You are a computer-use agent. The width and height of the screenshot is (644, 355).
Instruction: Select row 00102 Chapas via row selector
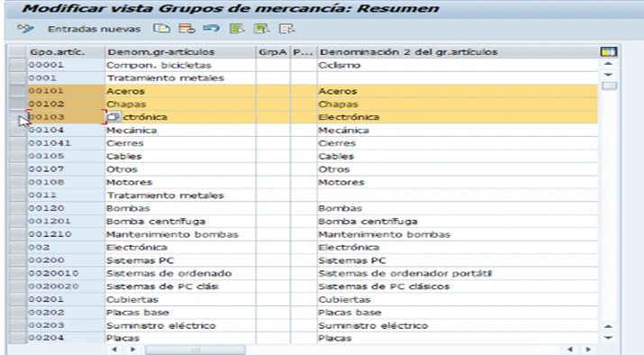18,104
